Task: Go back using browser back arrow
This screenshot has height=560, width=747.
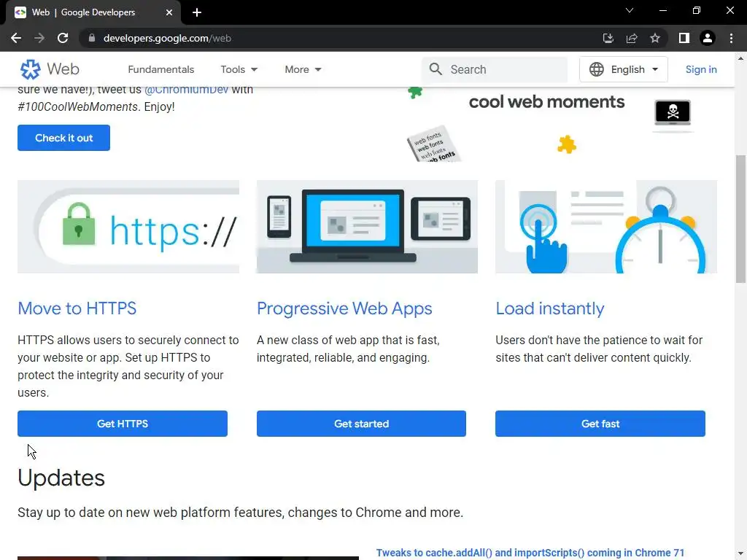Action: click(16, 38)
